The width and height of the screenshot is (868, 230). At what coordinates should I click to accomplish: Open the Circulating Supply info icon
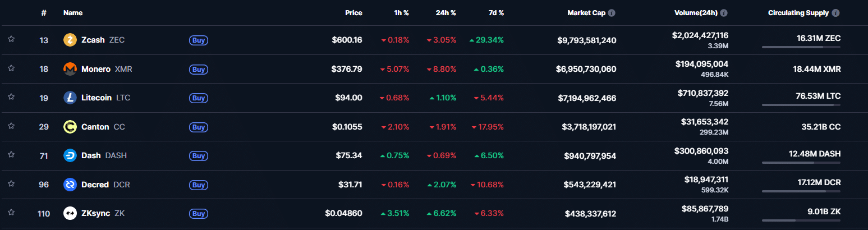tap(836, 13)
